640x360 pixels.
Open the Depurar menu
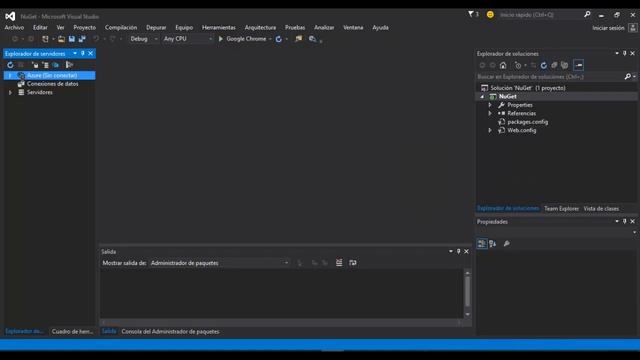pyautogui.click(x=156, y=27)
